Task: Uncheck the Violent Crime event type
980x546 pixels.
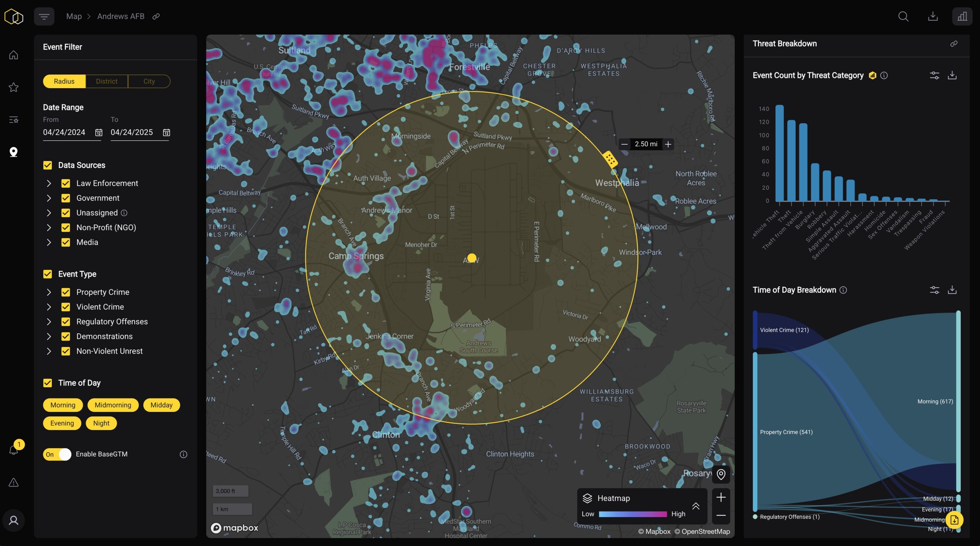Action: click(x=65, y=307)
